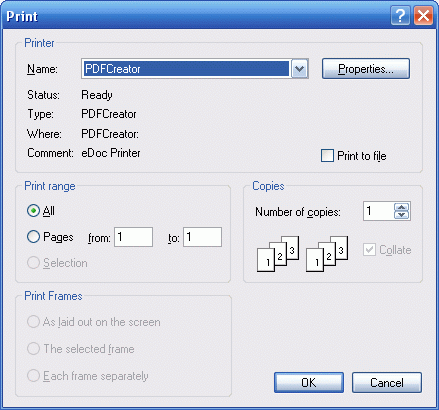This screenshot has height=410, width=439.
Task: Toggle the Collate checkbox
Action: [369, 250]
